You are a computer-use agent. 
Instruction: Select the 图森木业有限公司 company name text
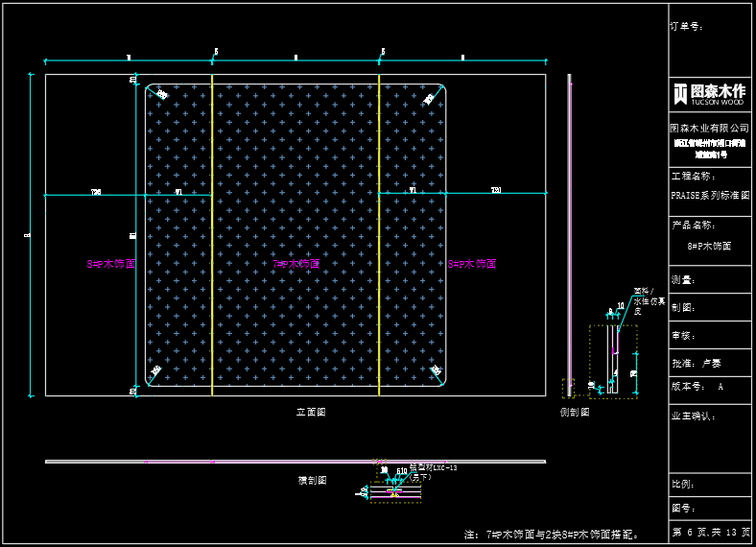pyautogui.click(x=709, y=128)
